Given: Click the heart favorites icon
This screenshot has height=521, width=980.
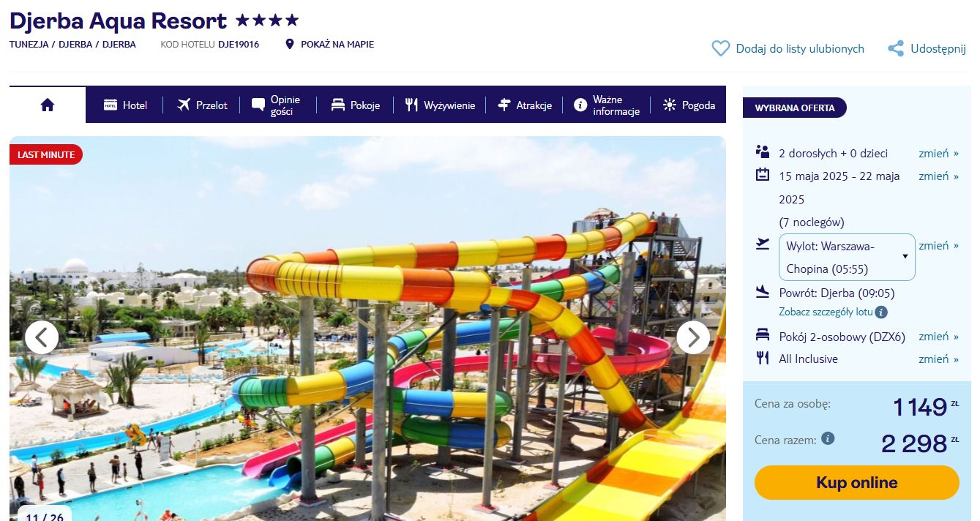Looking at the screenshot, I should coord(721,49).
